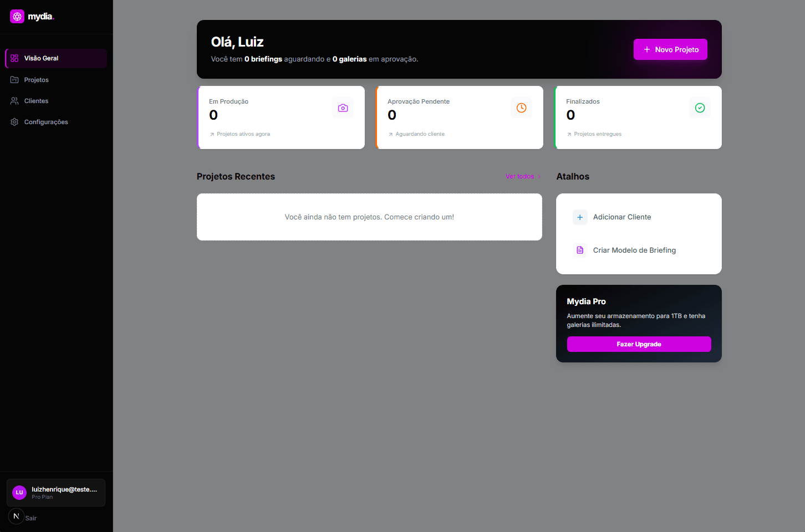Open Configurações in the sidebar

(46, 122)
